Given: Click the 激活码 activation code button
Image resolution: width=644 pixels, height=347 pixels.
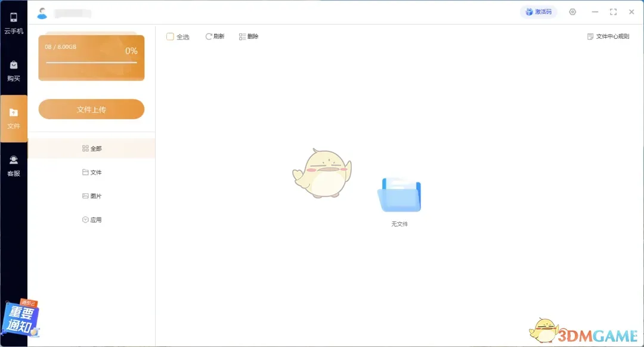Looking at the screenshot, I should point(538,11).
